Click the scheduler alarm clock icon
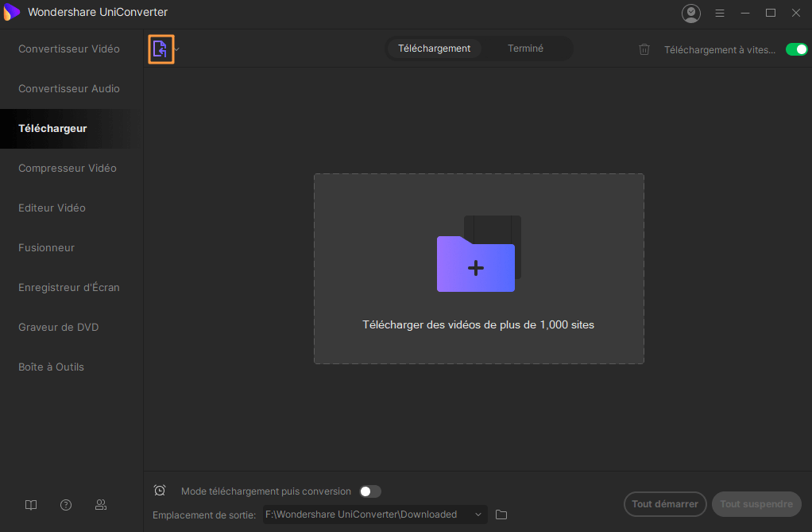This screenshot has width=812, height=532. point(160,491)
